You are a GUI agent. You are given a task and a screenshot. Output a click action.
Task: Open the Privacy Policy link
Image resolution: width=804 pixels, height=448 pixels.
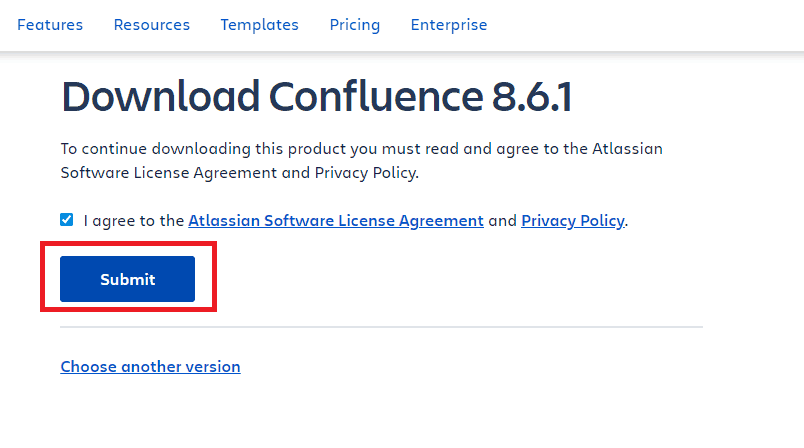tap(572, 221)
